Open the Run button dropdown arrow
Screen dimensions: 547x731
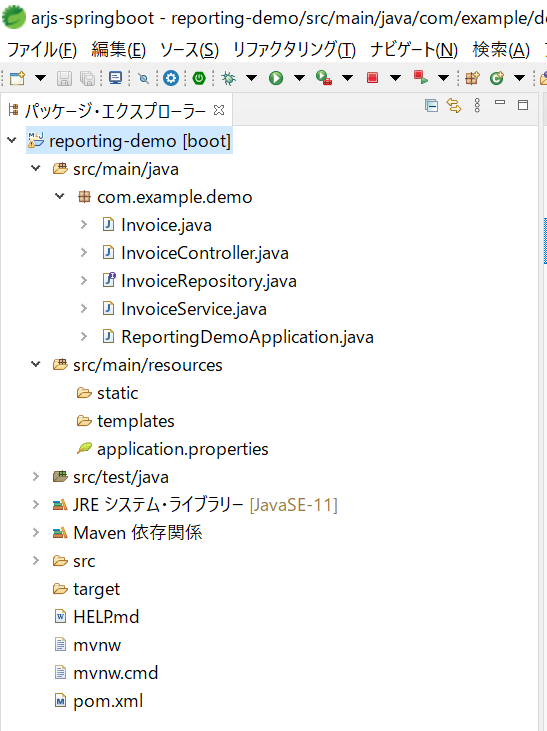coord(299,78)
